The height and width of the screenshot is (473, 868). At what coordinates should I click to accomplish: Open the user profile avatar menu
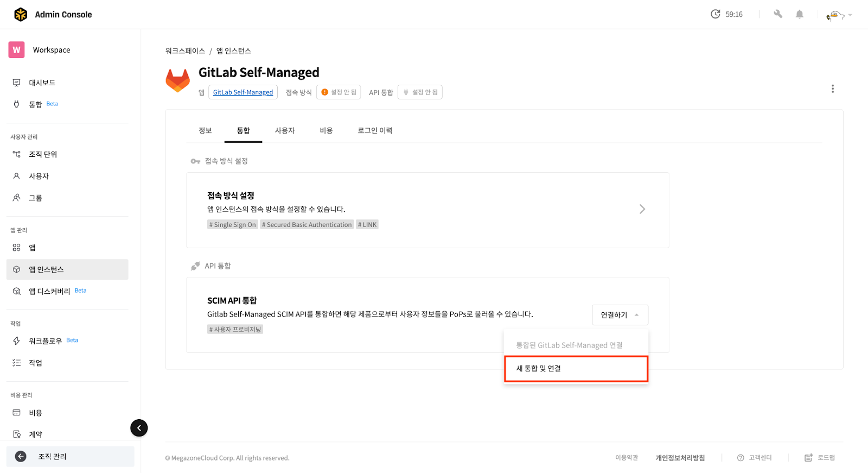point(839,15)
